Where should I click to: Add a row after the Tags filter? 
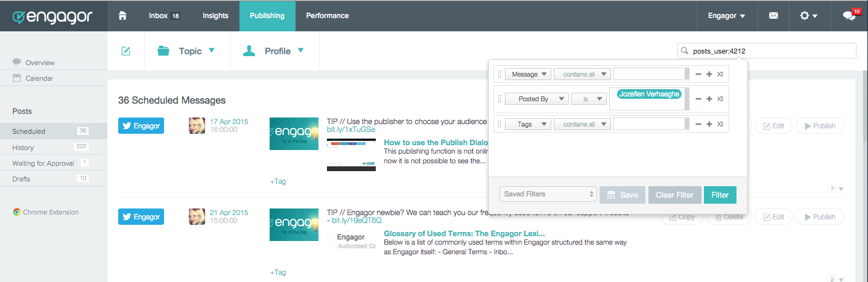pyautogui.click(x=709, y=124)
